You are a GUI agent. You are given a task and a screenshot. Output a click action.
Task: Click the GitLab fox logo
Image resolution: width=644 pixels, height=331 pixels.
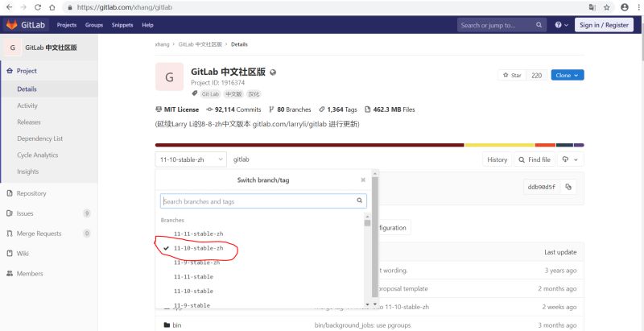pos(12,25)
